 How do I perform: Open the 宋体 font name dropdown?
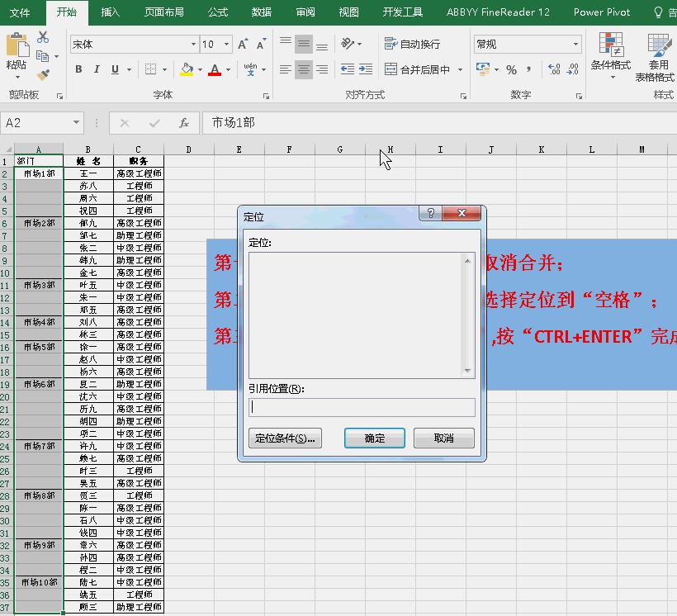(x=130, y=44)
